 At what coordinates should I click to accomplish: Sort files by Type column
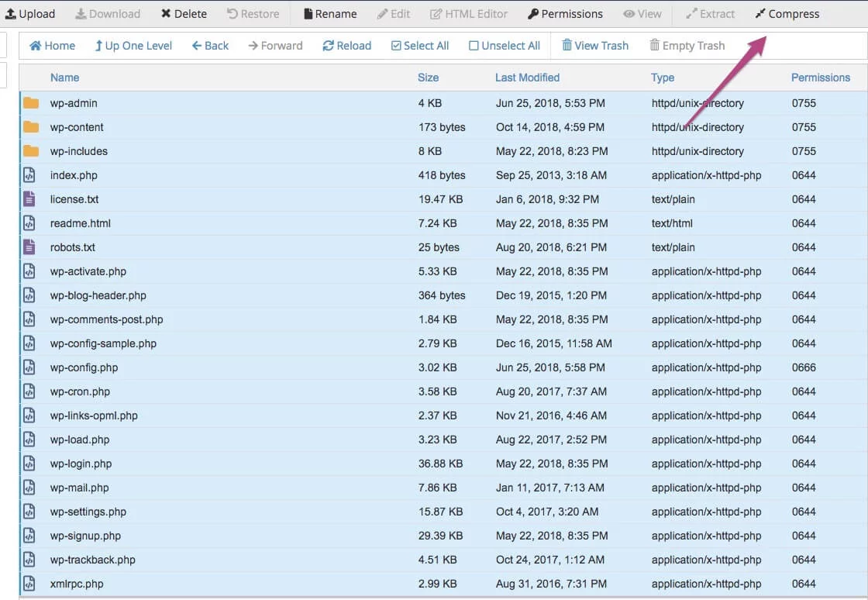(663, 78)
